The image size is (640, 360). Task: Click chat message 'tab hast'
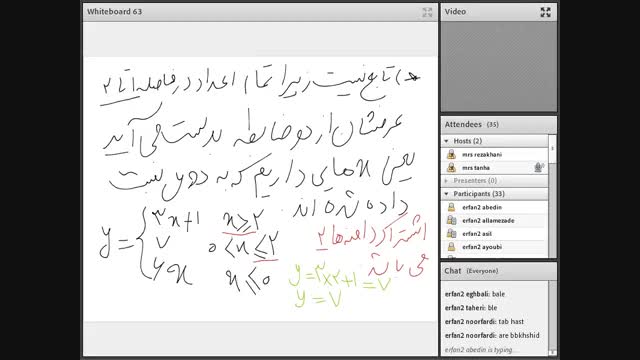(511, 322)
